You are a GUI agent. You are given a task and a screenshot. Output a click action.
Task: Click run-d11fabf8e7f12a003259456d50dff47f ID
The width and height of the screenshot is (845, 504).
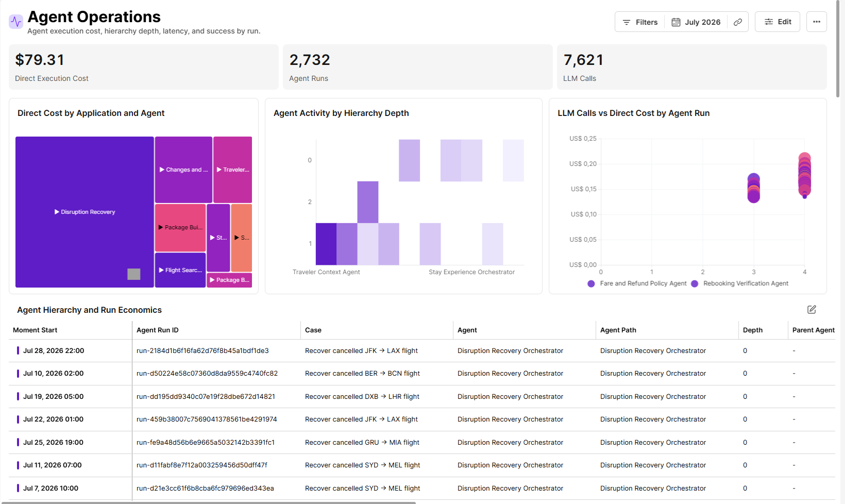pyautogui.click(x=202, y=465)
